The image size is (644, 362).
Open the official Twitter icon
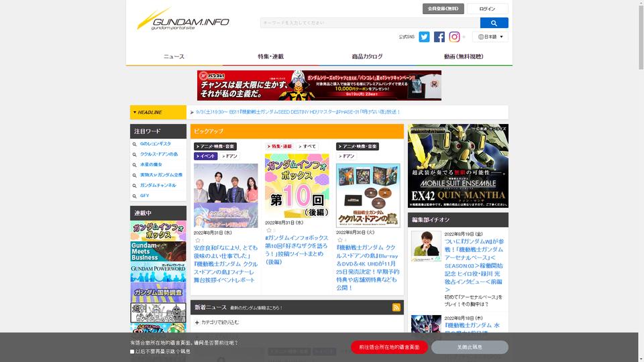pyautogui.click(x=424, y=37)
